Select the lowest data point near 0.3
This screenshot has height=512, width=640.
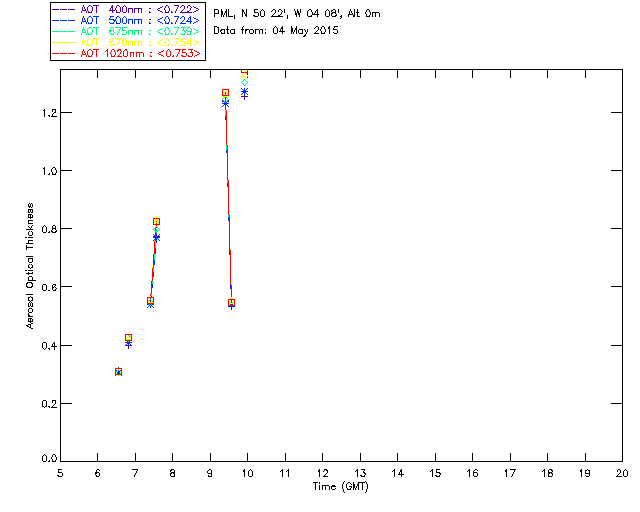[118, 372]
